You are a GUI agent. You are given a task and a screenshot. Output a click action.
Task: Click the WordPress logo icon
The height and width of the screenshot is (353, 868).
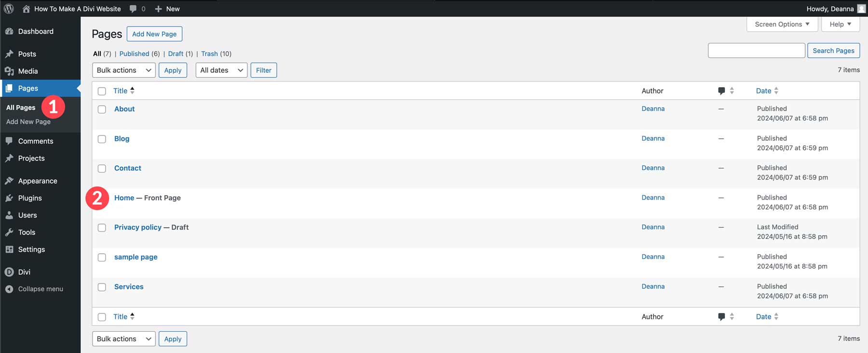point(9,9)
